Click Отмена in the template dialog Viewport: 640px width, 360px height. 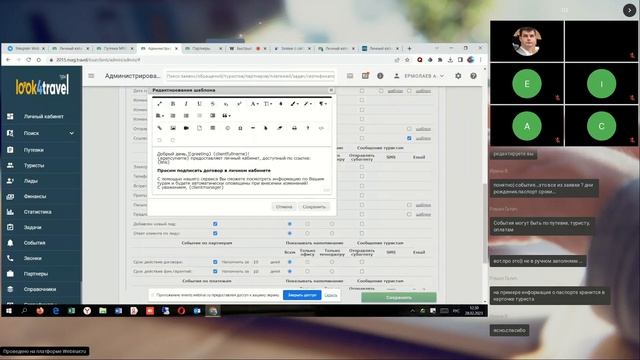pos(284,207)
